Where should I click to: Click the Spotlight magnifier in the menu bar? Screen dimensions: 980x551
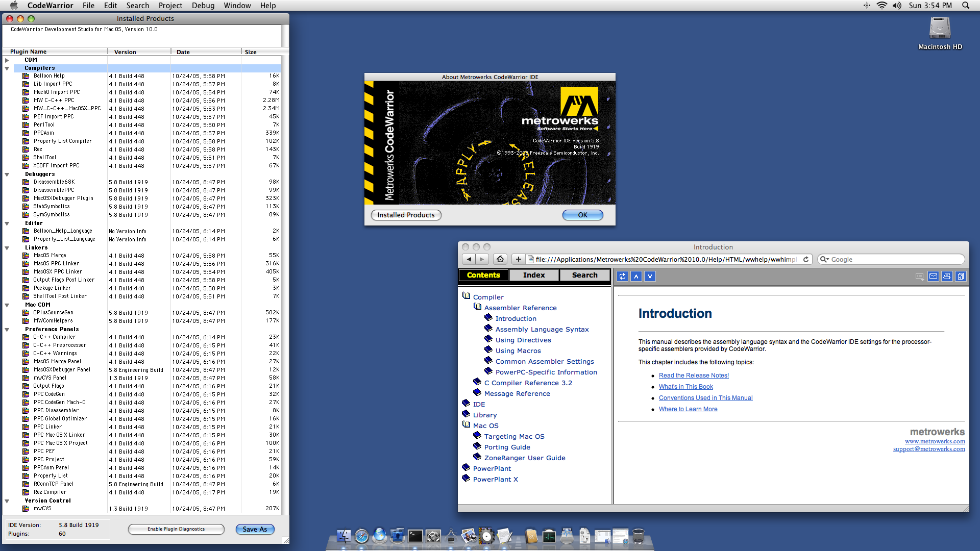966,6
